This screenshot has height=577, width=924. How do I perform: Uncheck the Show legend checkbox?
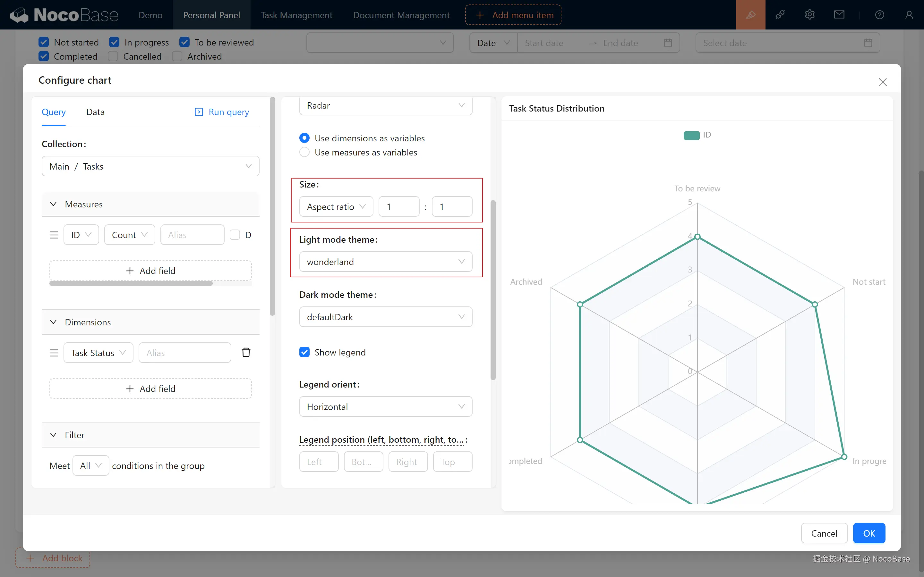(304, 352)
